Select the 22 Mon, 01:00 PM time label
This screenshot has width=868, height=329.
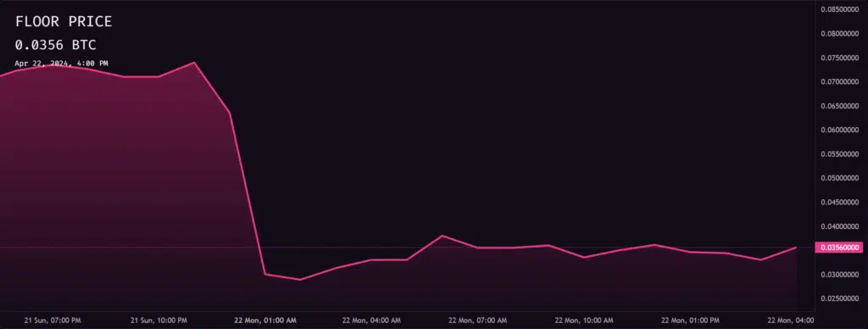point(691,321)
